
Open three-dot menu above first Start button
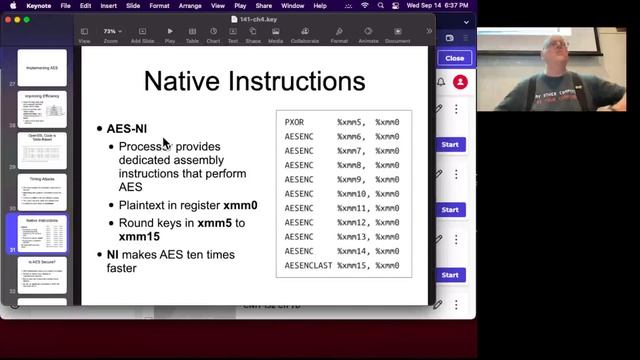coord(456,109)
